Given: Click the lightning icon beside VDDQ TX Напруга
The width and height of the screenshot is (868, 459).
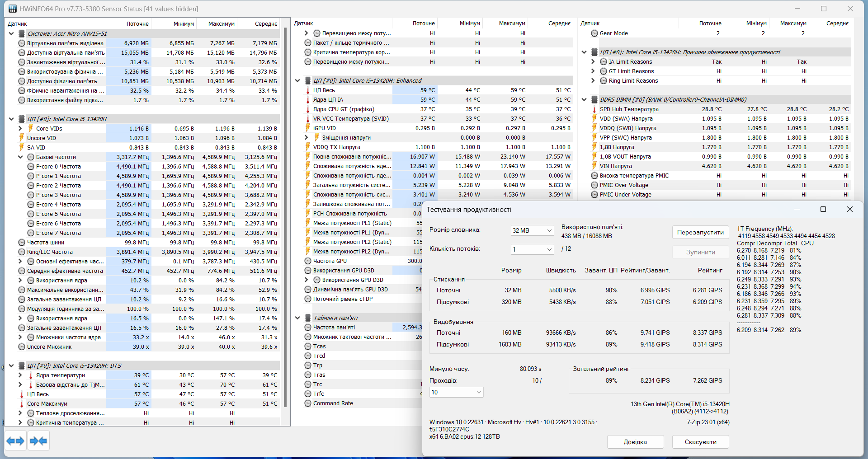Looking at the screenshot, I should 308,147.
